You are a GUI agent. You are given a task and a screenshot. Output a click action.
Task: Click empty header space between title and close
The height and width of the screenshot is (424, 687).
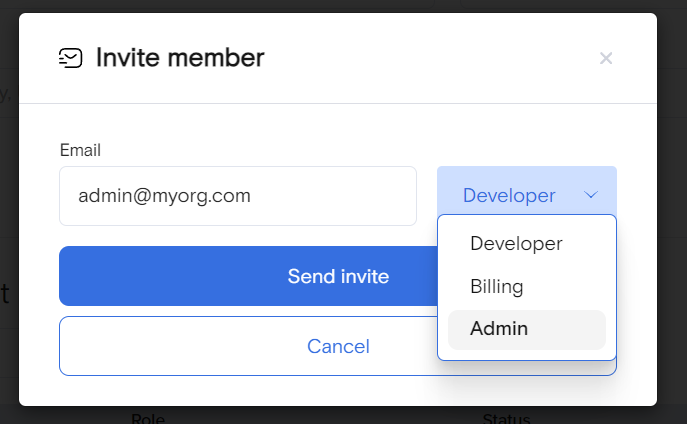[430, 58]
